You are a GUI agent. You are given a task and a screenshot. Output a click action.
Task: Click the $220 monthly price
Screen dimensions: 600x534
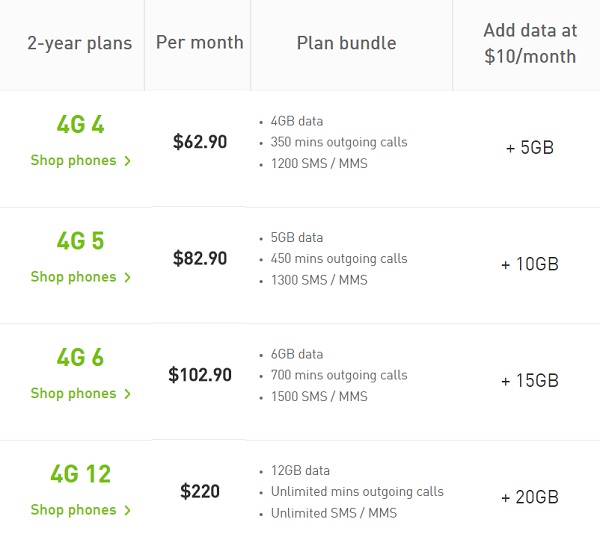pyautogui.click(x=200, y=491)
